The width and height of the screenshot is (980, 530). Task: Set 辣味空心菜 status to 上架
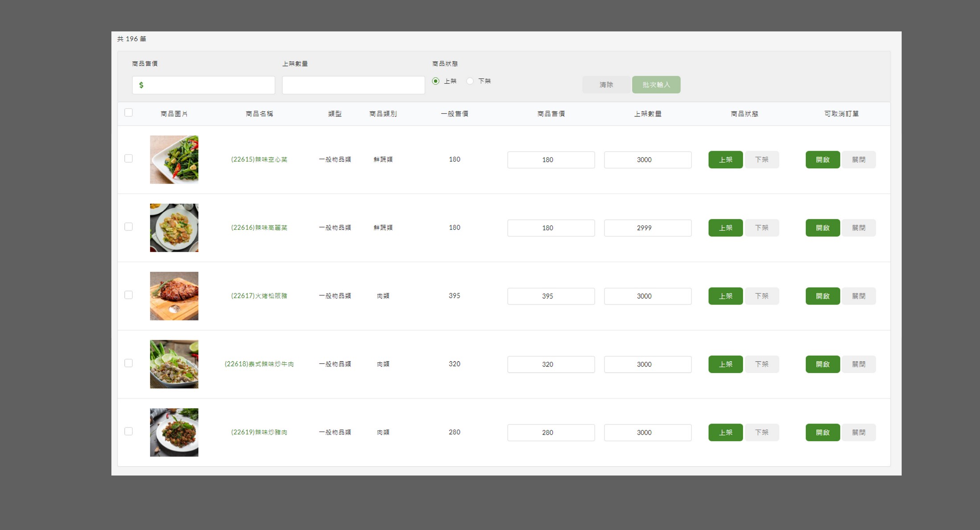pyautogui.click(x=726, y=160)
